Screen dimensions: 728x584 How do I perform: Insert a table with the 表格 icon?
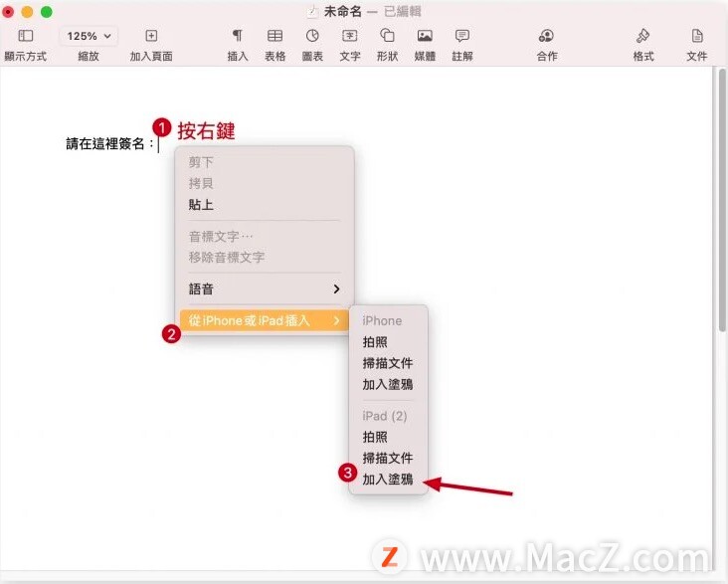pos(274,36)
